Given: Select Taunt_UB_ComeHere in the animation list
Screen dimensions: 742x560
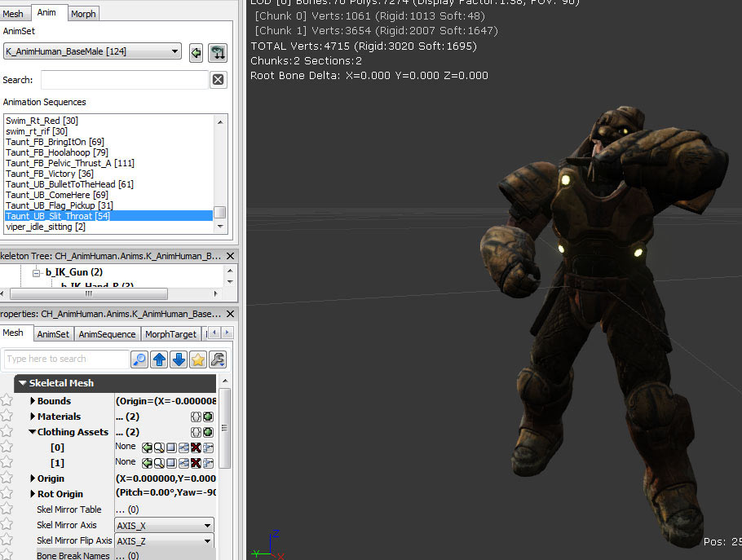Looking at the screenshot, I should pyautogui.click(x=56, y=195).
